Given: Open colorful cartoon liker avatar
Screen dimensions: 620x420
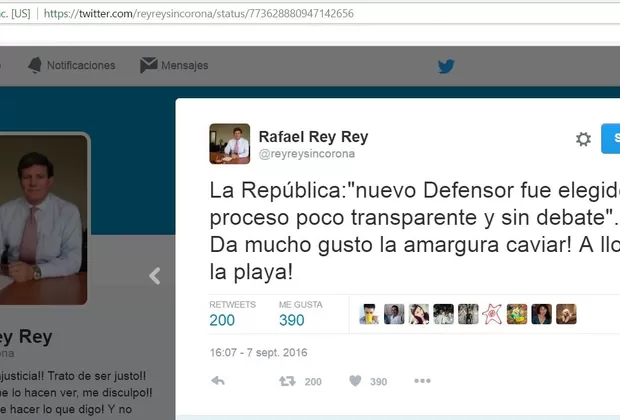Looking at the screenshot, I should 517,314.
